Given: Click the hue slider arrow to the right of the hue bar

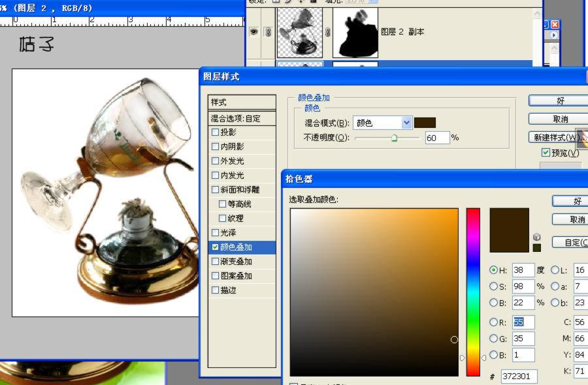Looking at the screenshot, I should click(x=483, y=358).
